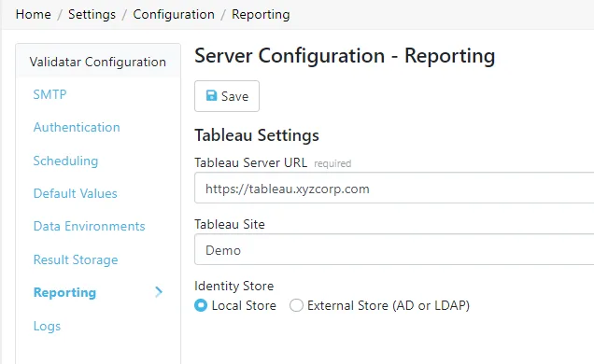Click the Identity Store label
Image resolution: width=594 pixels, height=364 pixels.
233,286
